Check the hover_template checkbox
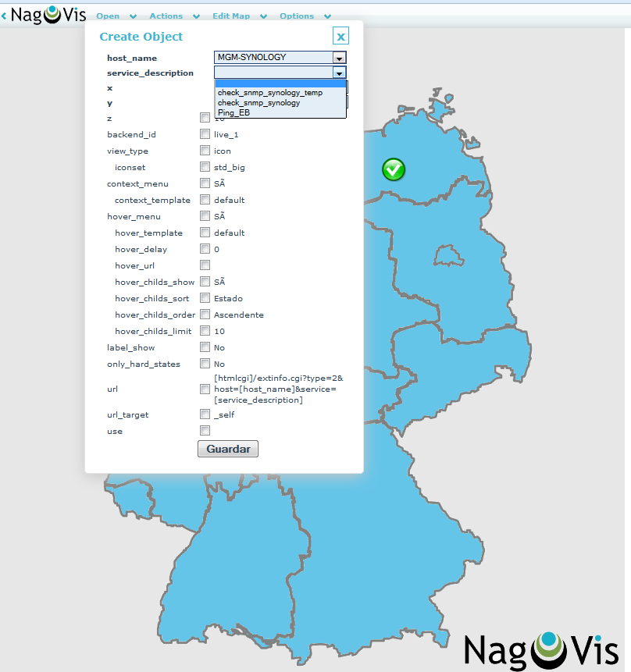The height and width of the screenshot is (672, 631). click(x=205, y=233)
